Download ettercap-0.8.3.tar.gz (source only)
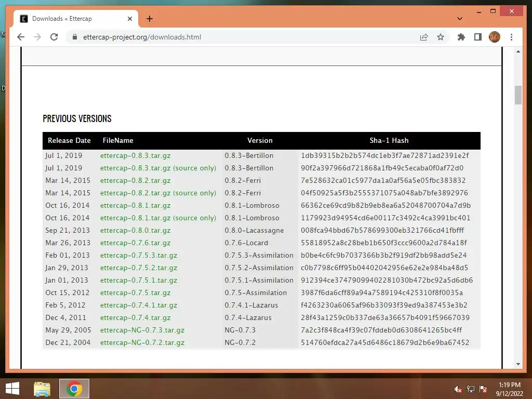Screen dimensions: 532x399 158,168
